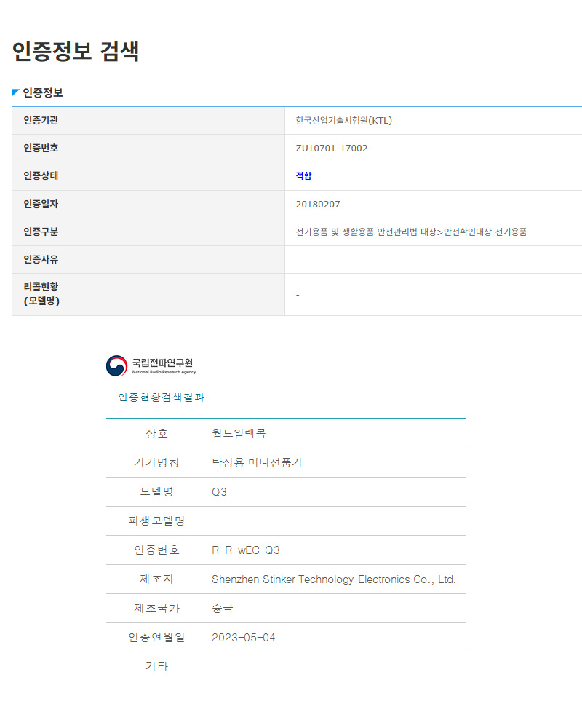This screenshot has height=728, width=582.
Task: Select date value 2023-05-04
Action: [x=243, y=638]
